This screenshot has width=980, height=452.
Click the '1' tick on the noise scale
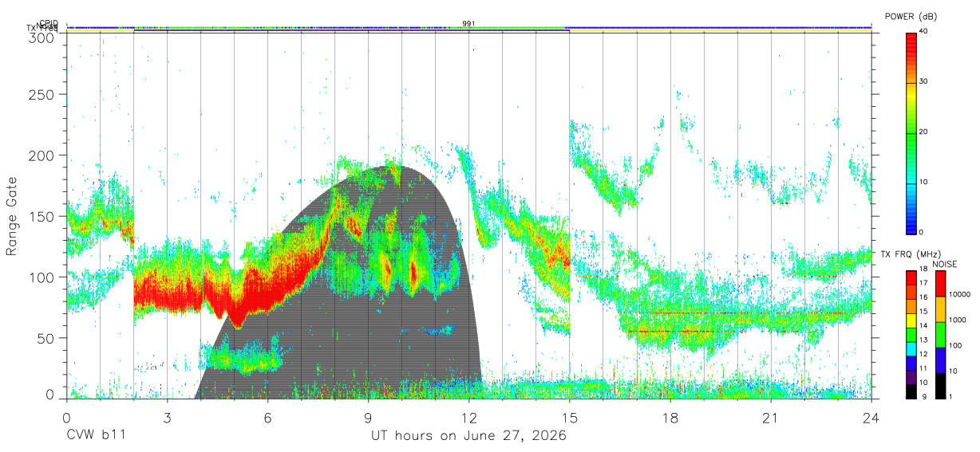coord(950,396)
